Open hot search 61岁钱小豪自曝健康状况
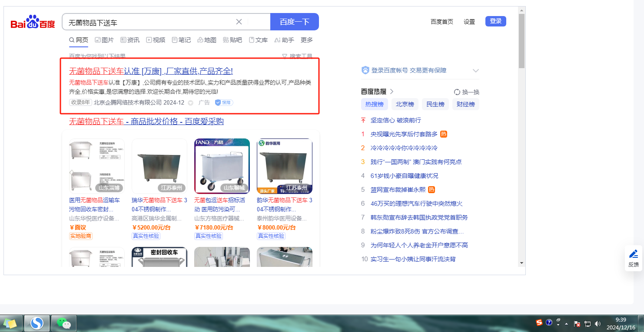The width and height of the screenshot is (644, 332). click(405, 176)
